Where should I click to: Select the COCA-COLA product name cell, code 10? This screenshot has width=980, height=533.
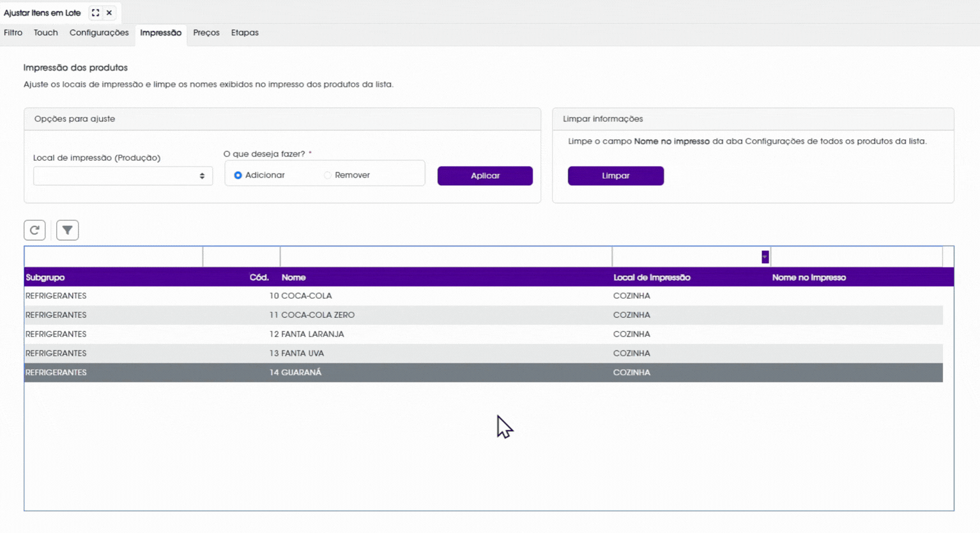307,296
